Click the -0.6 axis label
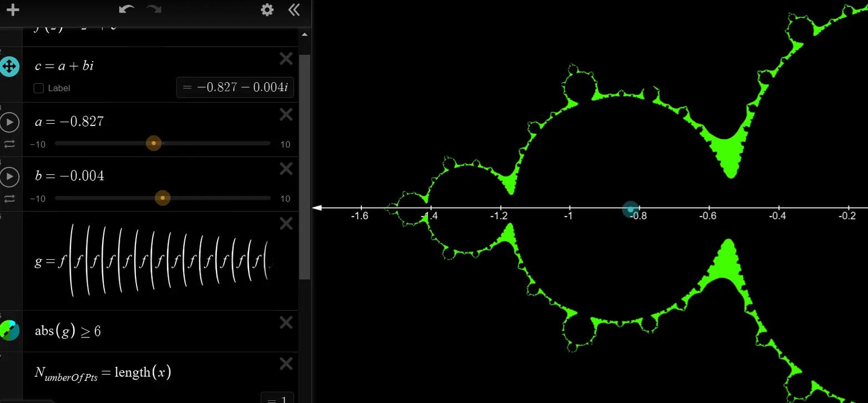This screenshot has height=403, width=868. point(708,216)
